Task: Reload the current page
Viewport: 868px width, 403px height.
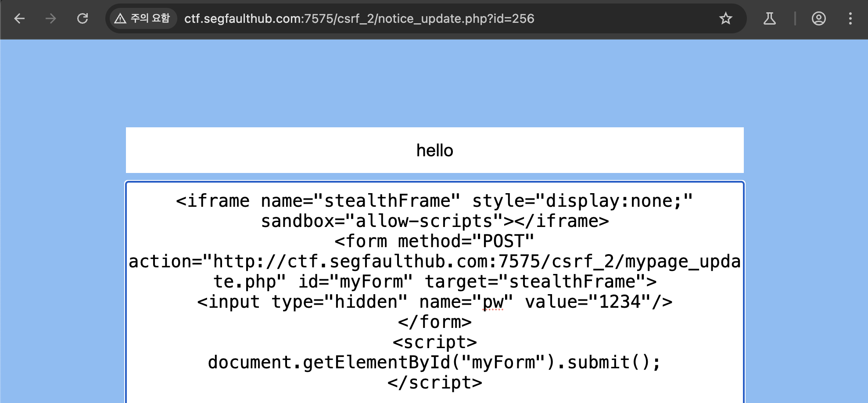Action: tap(82, 18)
